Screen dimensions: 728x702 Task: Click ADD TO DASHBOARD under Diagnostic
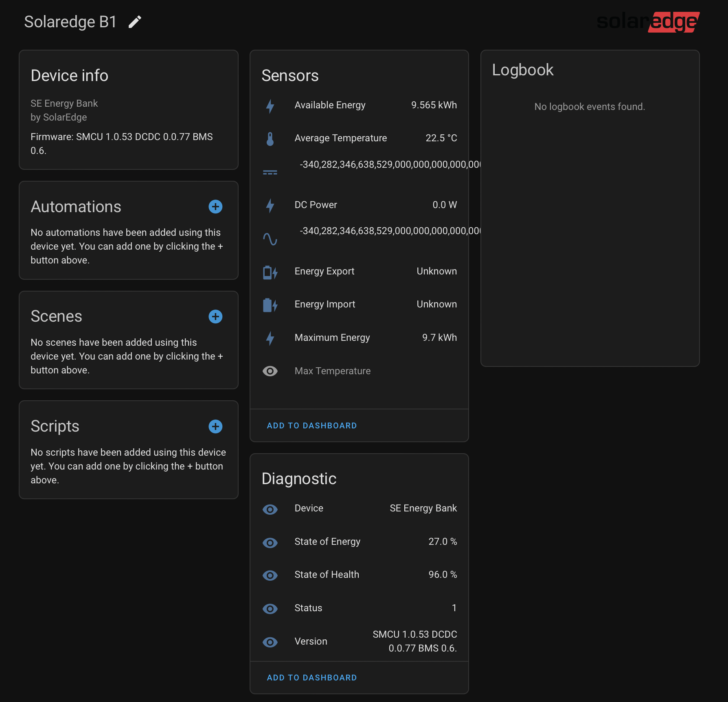point(312,677)
